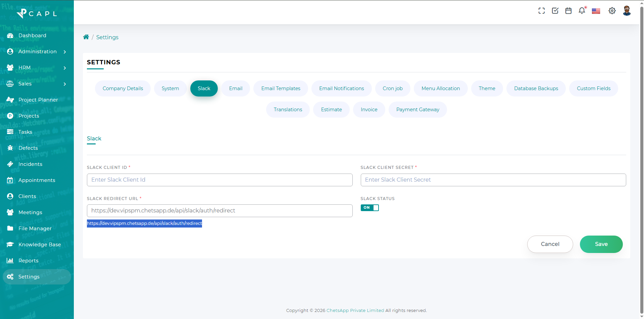Open the notifications bell
Screen dimensions: 644x319
pyautogui.click(x=582, y=11)
